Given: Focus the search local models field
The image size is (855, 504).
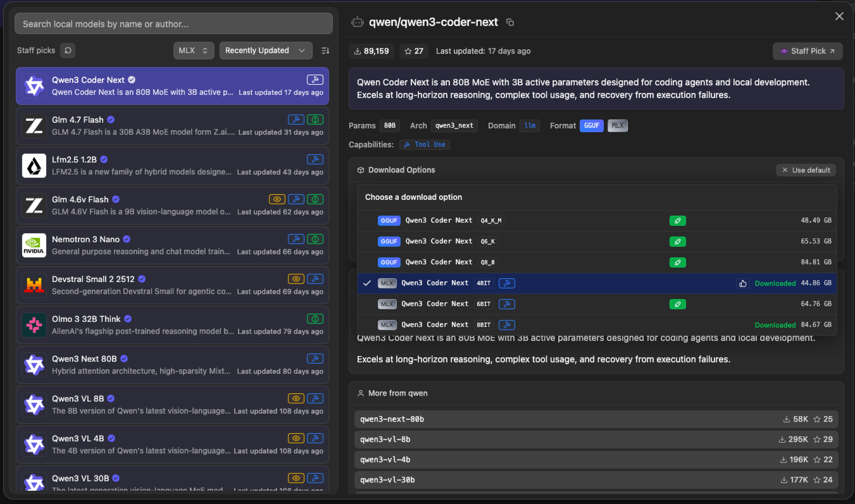Looking at the screenshot, I should pos(173,24).
